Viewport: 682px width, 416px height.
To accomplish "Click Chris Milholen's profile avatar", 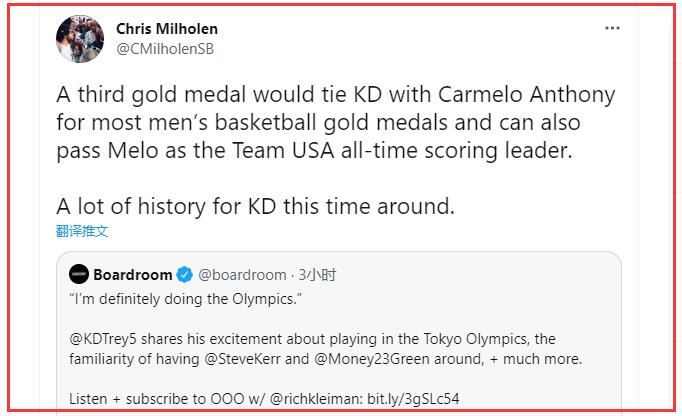I will (80, 40).
